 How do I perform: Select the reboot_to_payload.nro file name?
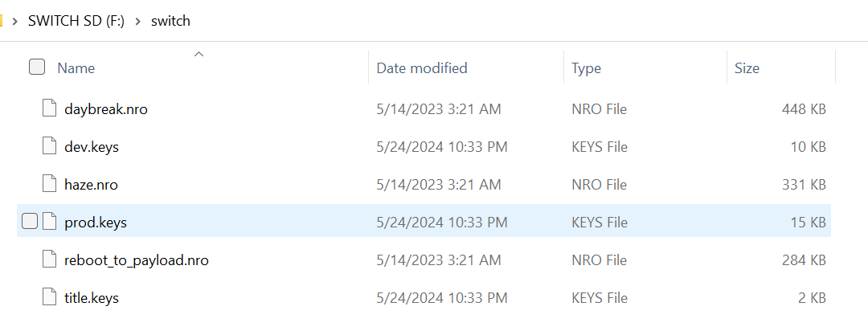pyautogui.click(x=137, y=260)
